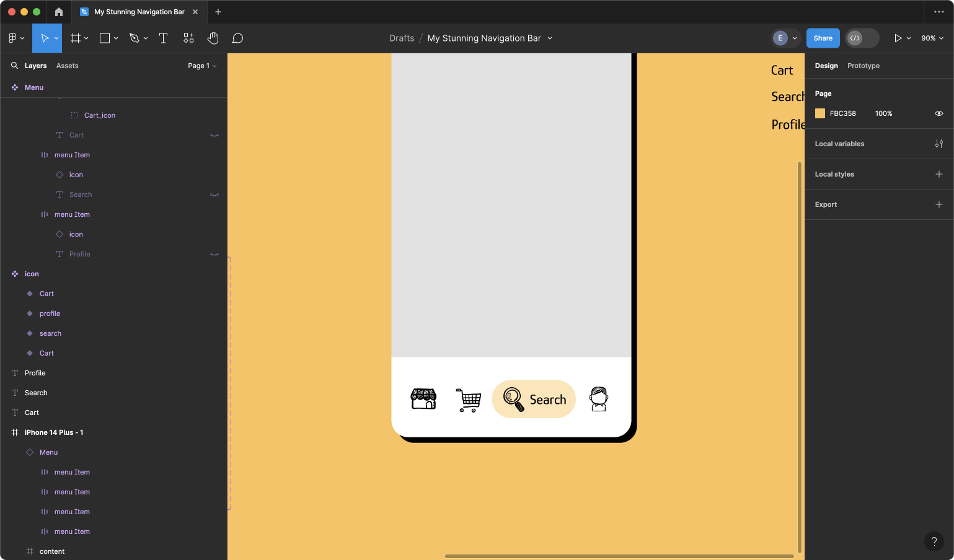Toggle page background color visibility eye
The width and height of the screenshot is (954, 560).
click(x=939, y=113)
